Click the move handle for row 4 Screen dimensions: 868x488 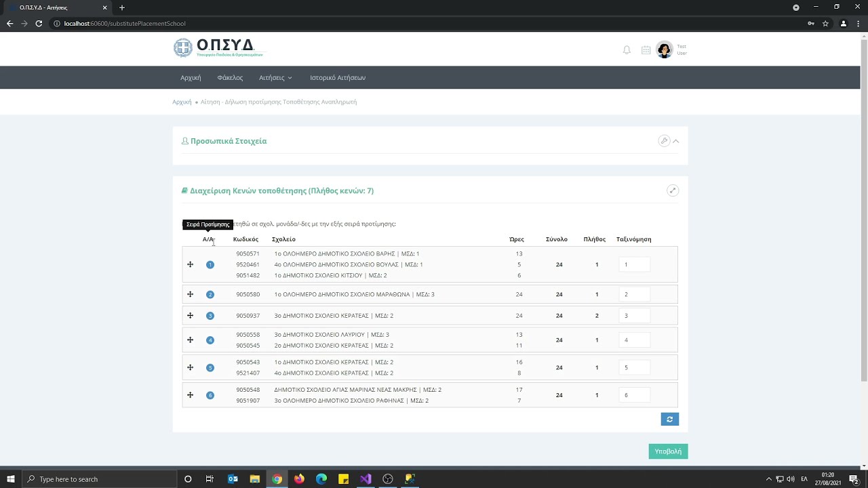191,340
